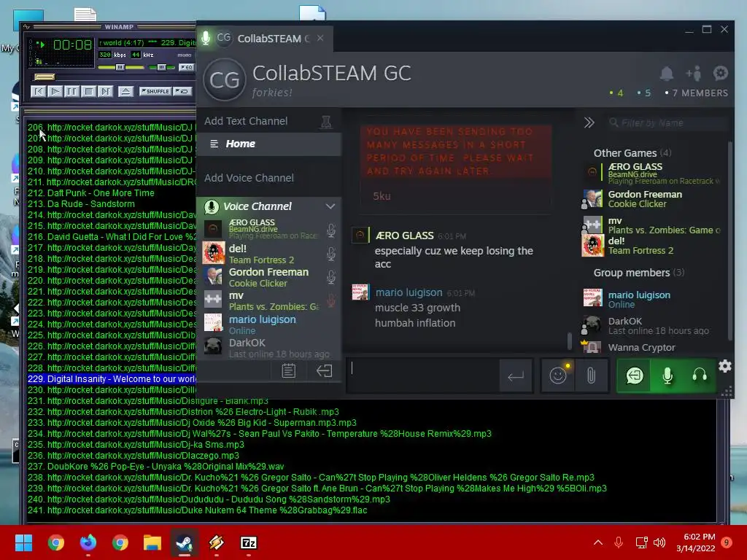
Task: Toggle microphone mute in voice bar
Action: click(x=667, y=376)
